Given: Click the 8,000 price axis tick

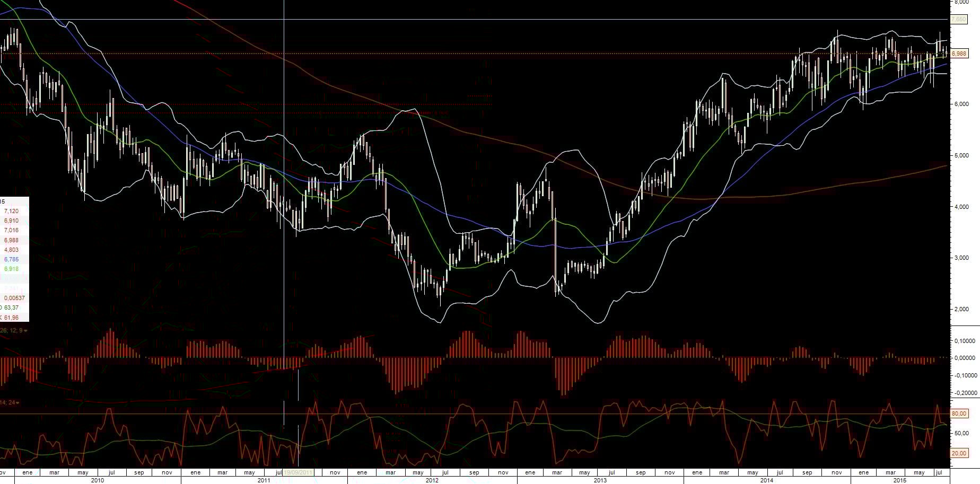Looking at the screenshot, I should click(x=962, y=2).
